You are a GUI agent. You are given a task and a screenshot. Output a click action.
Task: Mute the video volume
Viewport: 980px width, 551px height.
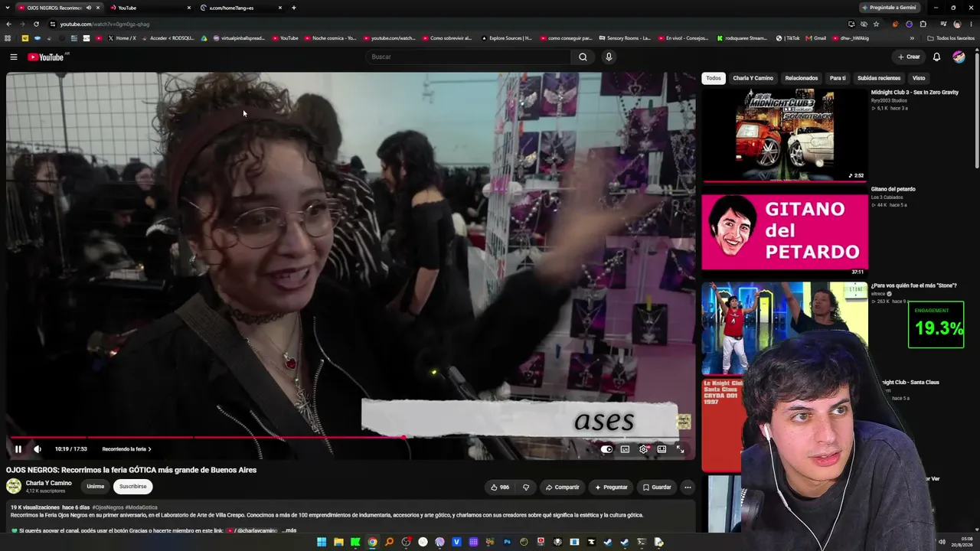(38, 449)
